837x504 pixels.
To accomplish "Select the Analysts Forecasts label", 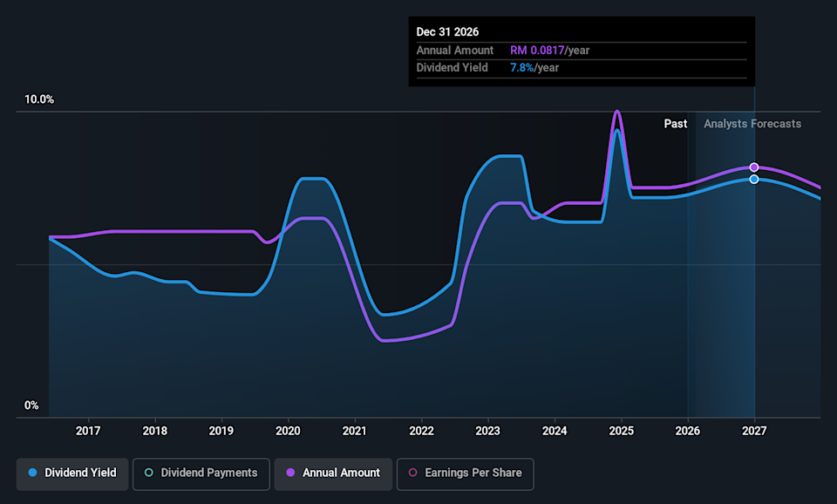I will tap(752, 124).
